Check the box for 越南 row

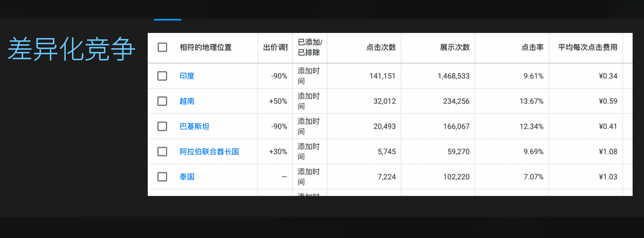pyautogui.click(x=162, y=101)
